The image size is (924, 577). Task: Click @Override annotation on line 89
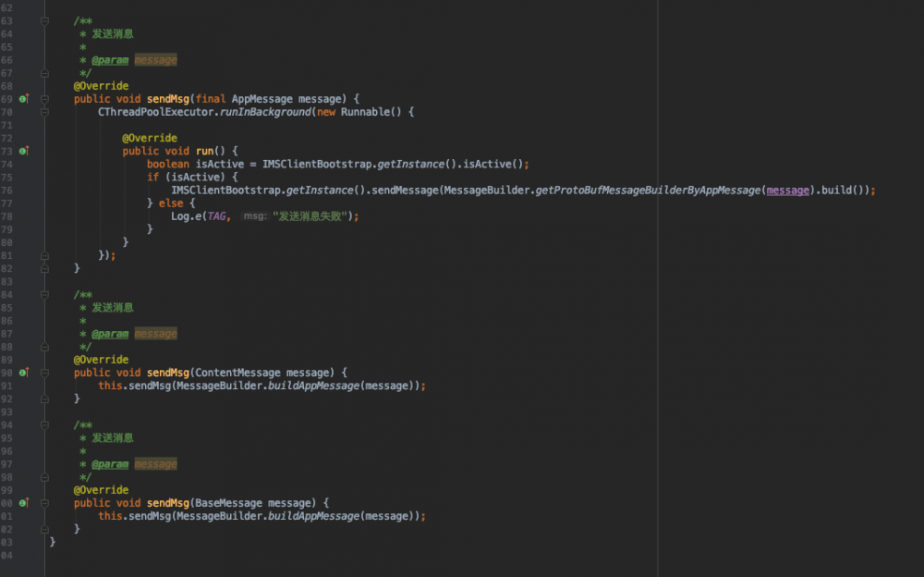(101, 360)
